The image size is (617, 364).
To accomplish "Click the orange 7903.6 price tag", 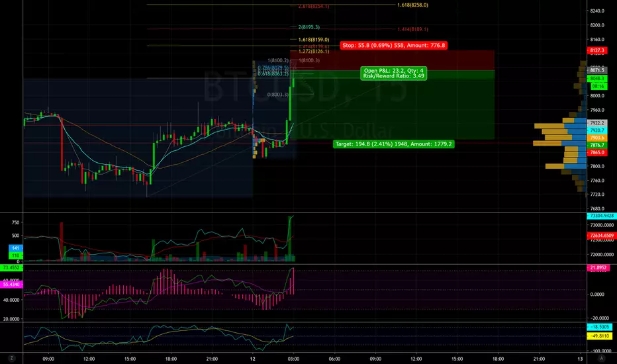I will click(597, 138).
